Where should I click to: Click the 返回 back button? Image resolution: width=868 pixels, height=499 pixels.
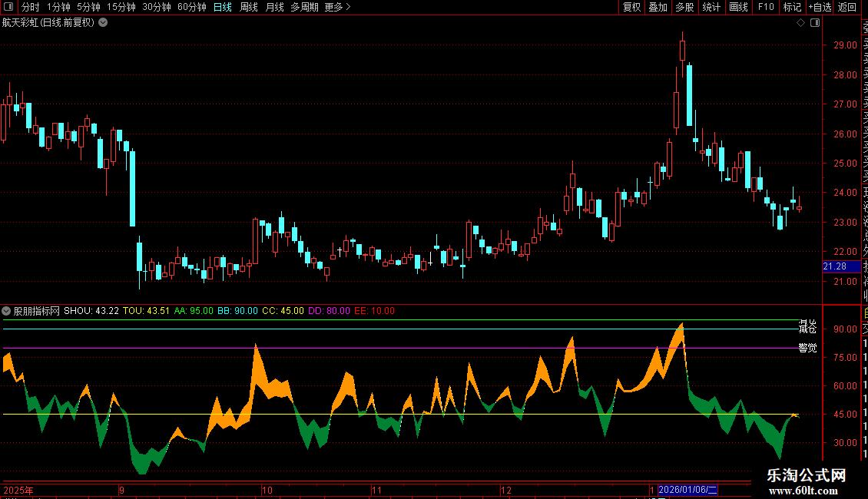point(847,7)
